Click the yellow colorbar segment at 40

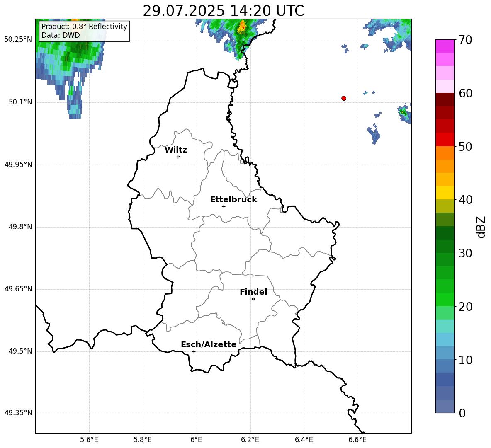(x=445, y=193)
